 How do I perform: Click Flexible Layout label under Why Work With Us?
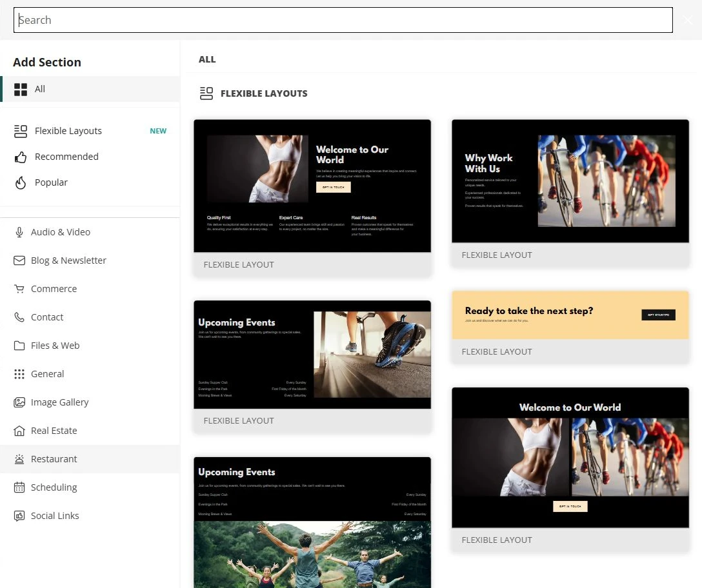click(497, 255)
